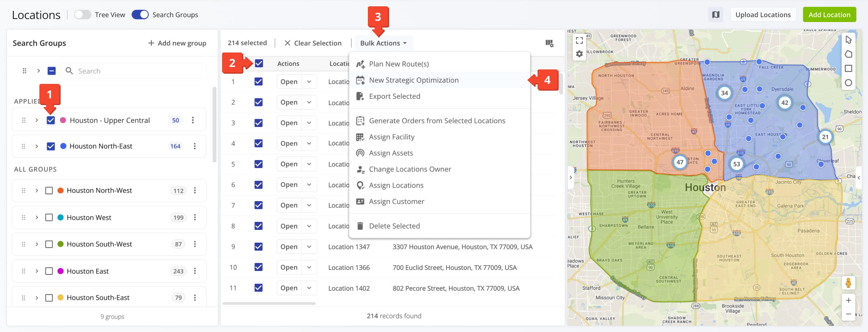Image resolution: width=868 pixels, height=332 pixels.
Task: Select the polygon drawing tool on map
Action: click(849, 54)
